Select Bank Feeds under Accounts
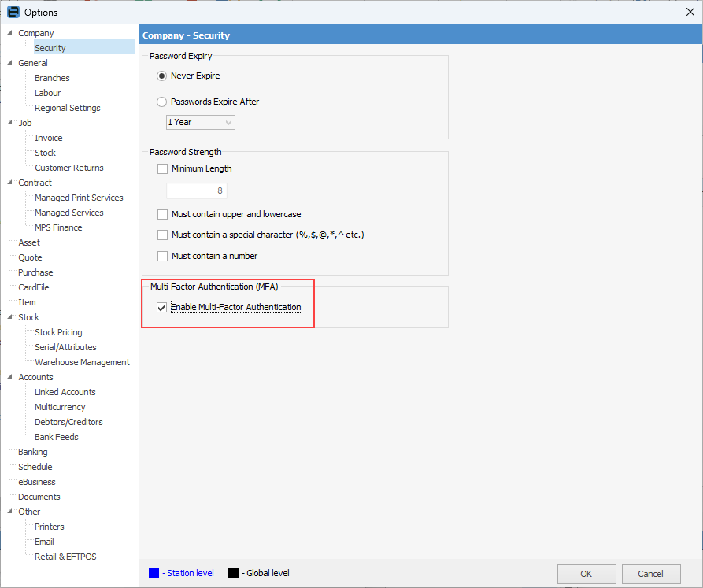The image size is (703, 588). [57, 437]
